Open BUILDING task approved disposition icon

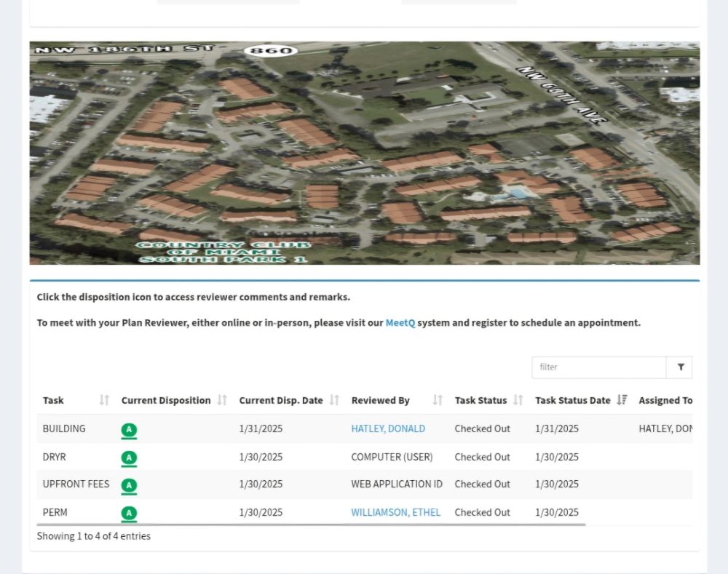(129, 430)
